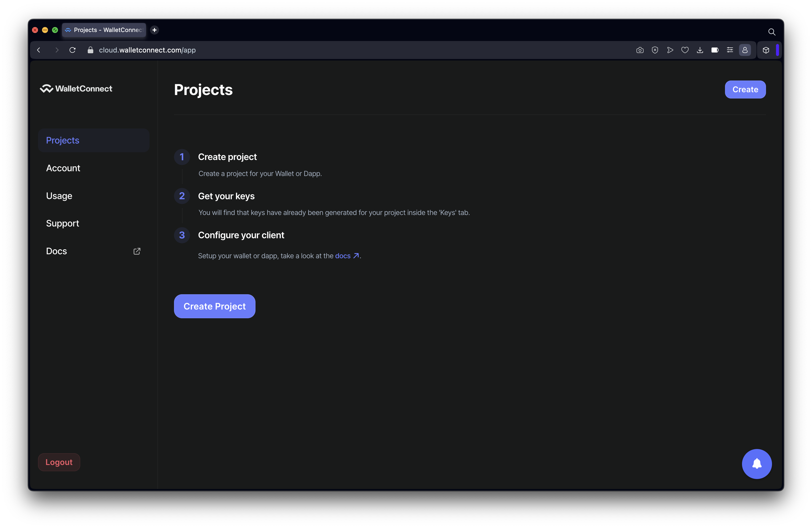The image size is (812, 528).
Task: Open the profile account icon in toolbar
Action: click(745, 50)
